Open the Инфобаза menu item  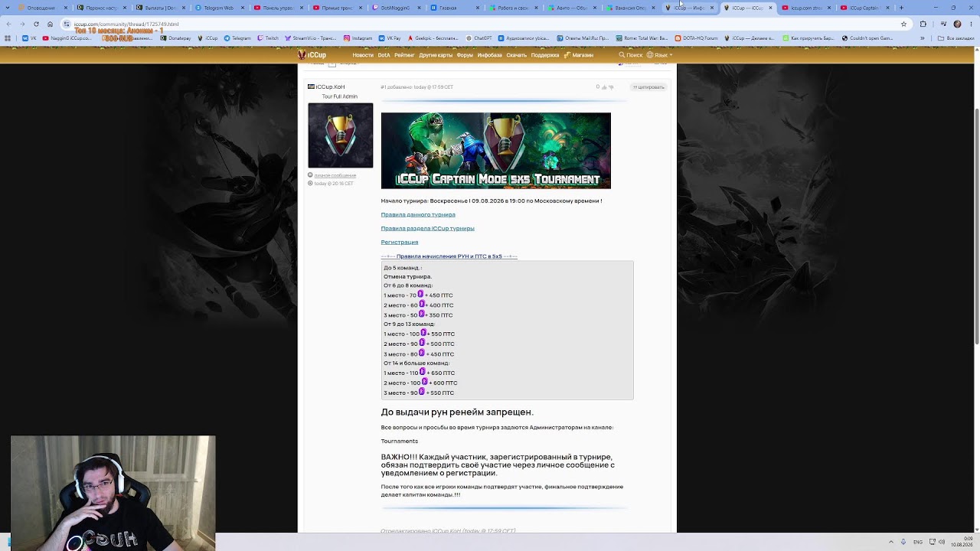(489, 55)
